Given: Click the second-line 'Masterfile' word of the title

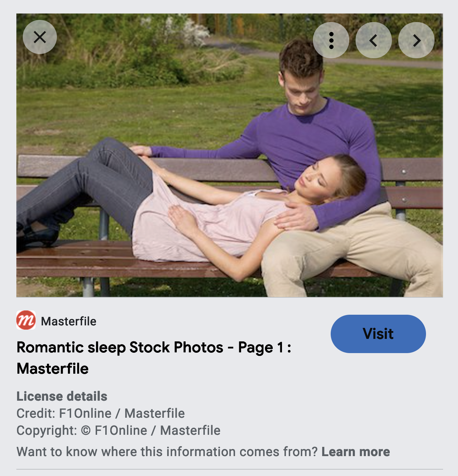Looking at the screenshot, I should pos(53,368).
